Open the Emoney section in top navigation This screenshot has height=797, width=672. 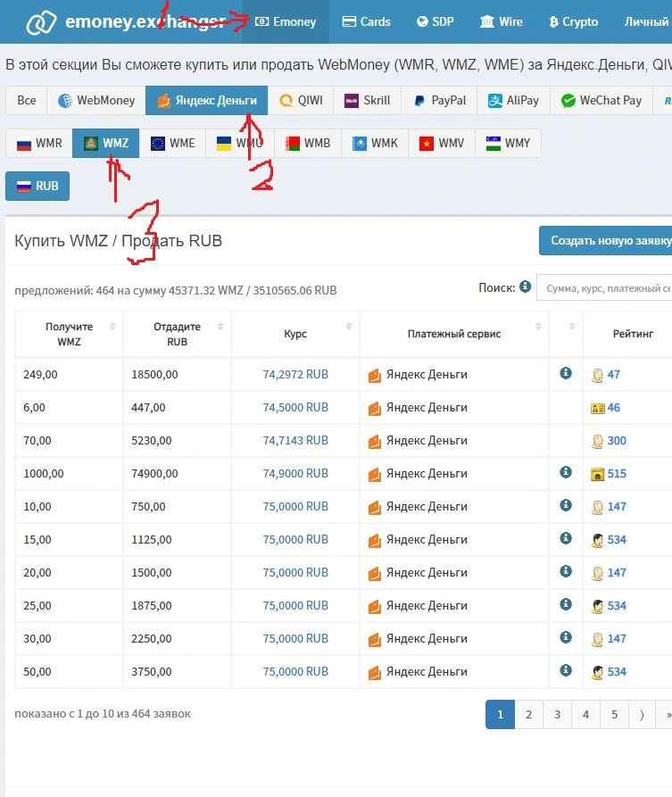[286, 21]
